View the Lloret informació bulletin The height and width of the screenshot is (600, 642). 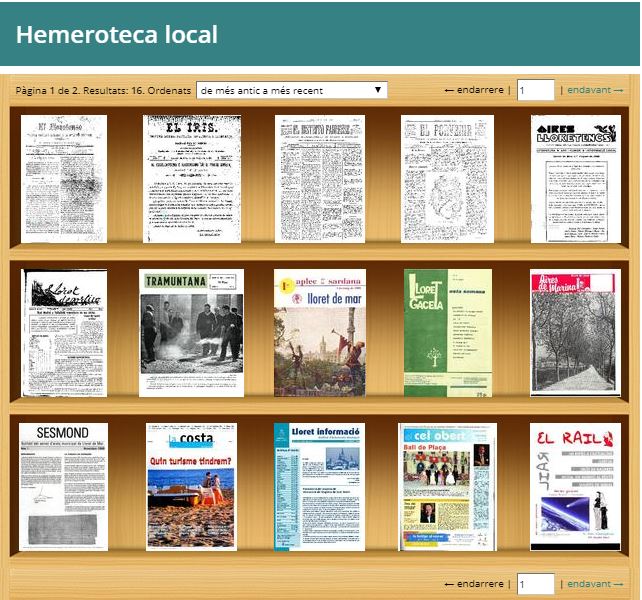coord(319,486)
